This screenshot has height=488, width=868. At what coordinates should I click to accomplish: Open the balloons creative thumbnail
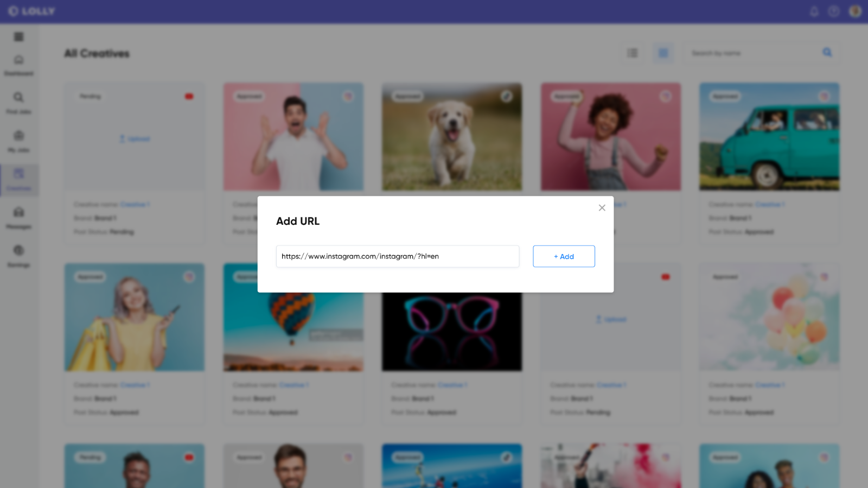click(x=769, y=317)
